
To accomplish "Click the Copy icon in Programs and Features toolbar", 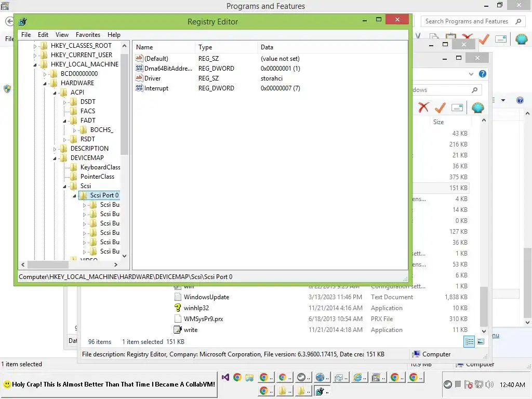I will click(x=434, y=37).
